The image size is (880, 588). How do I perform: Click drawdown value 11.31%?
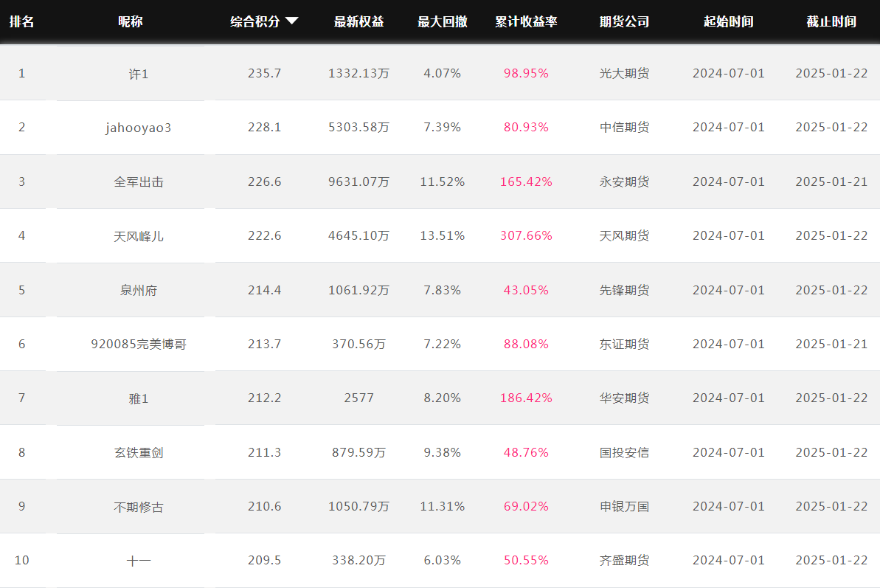[443, 506]
